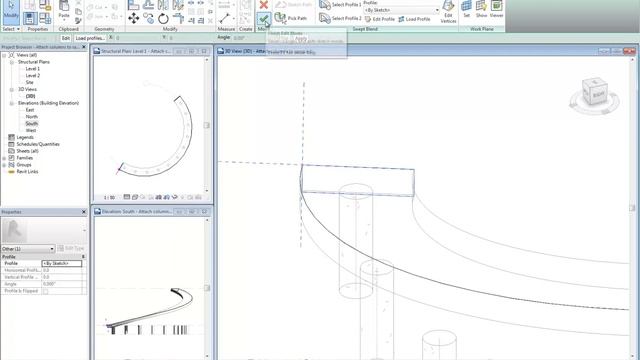The width and height of the screenshot is (640, 360).
Task: Click the Pick Path tool
Action: 291,18
